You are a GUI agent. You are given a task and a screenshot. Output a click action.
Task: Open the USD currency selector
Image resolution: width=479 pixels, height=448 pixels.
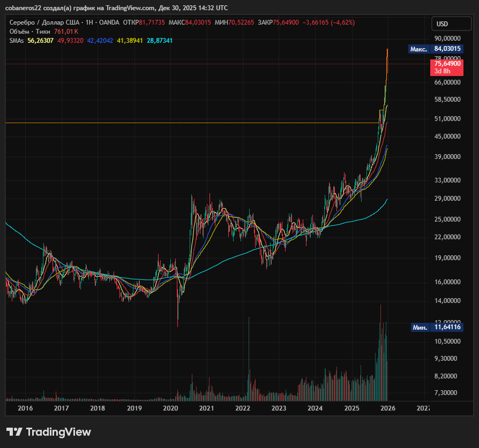pyautogui.click(x=452, y=24)
